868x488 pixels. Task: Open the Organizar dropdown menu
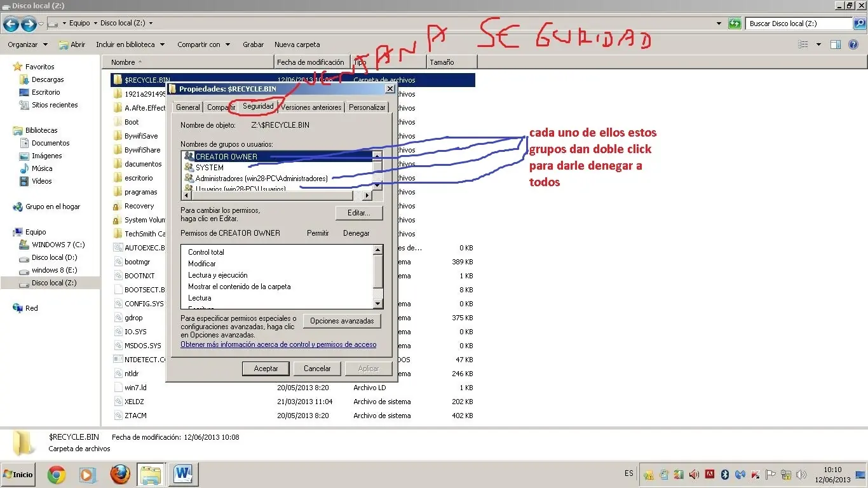click(x=27, y=44)
